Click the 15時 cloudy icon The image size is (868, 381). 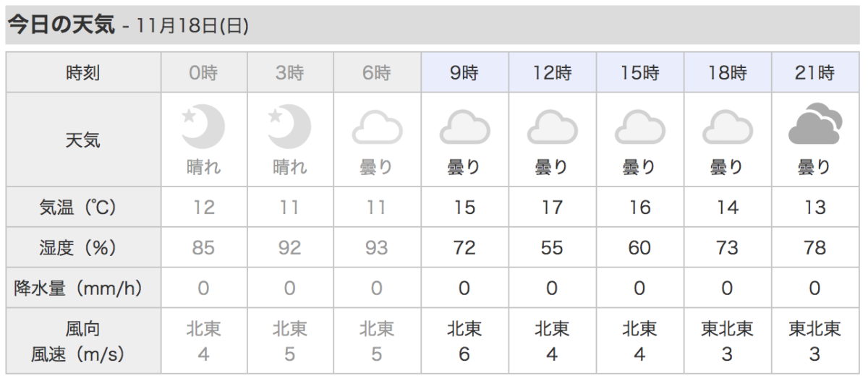tap(639, 127)
